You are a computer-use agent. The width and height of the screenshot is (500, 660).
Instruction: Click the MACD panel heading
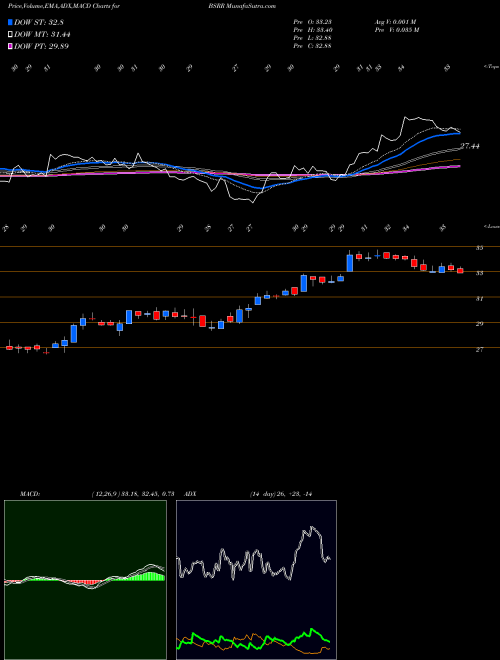pyautogui.click(x=29, y=494)
